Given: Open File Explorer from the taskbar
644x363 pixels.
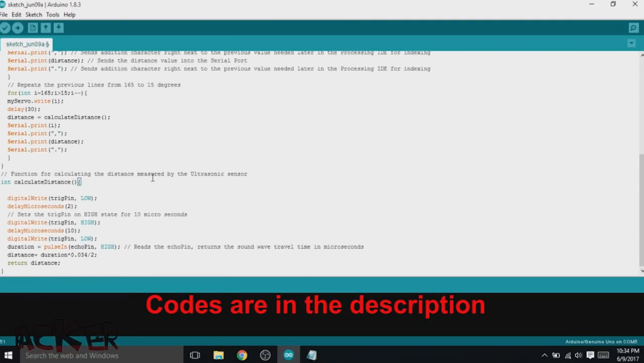Looking at the screenshot, I should [218, 355].
